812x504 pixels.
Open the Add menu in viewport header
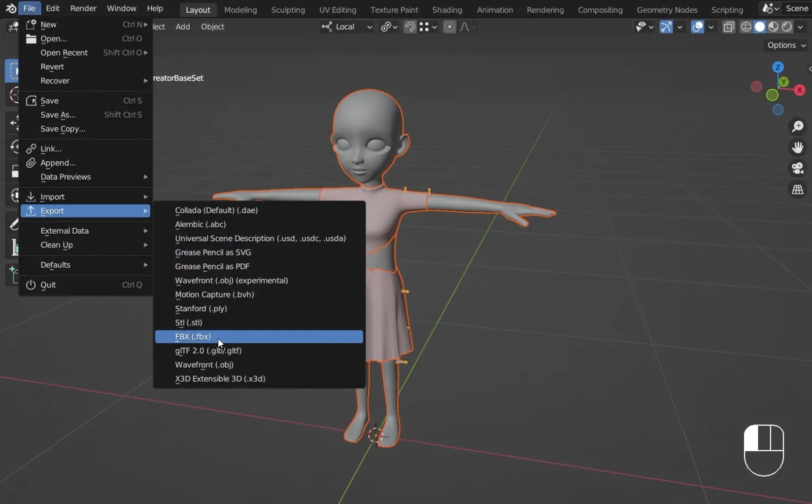pos(183,27)
